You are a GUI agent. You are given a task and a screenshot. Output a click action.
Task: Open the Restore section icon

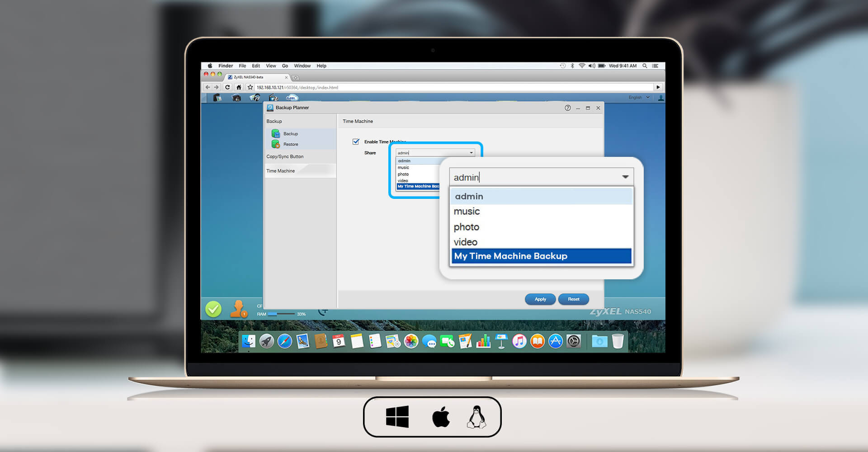coord(276,144)
